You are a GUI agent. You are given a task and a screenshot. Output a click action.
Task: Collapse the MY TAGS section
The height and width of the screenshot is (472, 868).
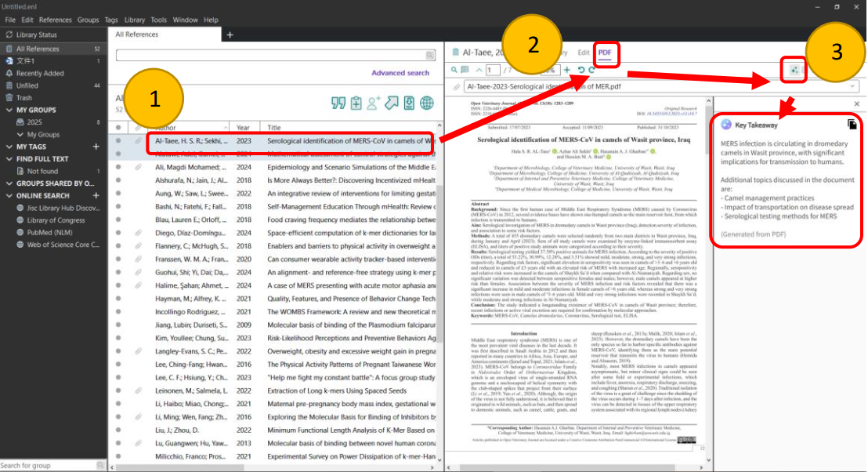tap(9, 147)
